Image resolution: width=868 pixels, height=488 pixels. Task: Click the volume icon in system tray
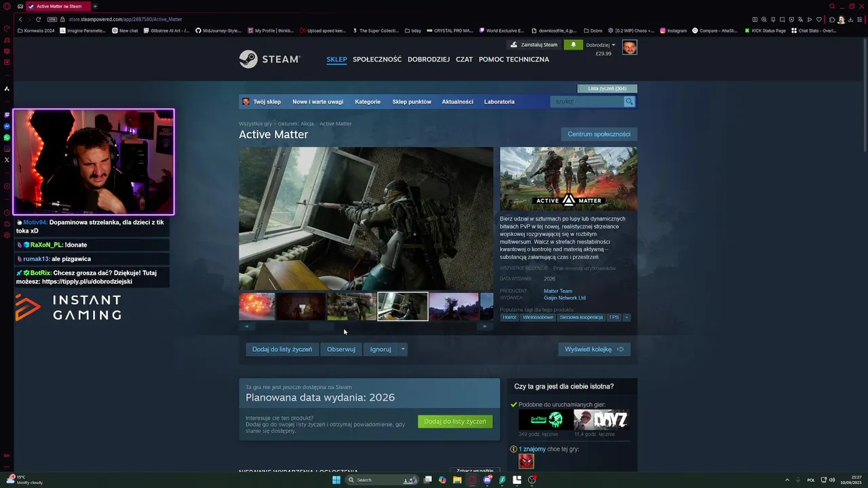[x=832, y=480]
